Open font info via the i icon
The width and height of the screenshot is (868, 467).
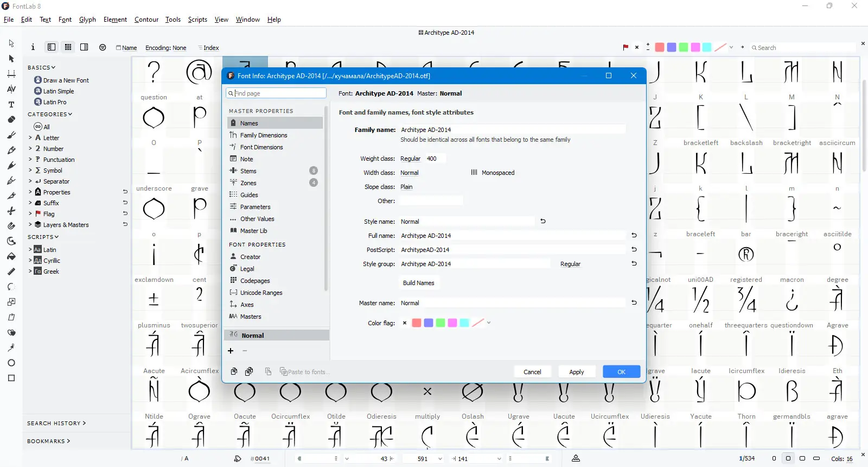(x=33, y=47)
